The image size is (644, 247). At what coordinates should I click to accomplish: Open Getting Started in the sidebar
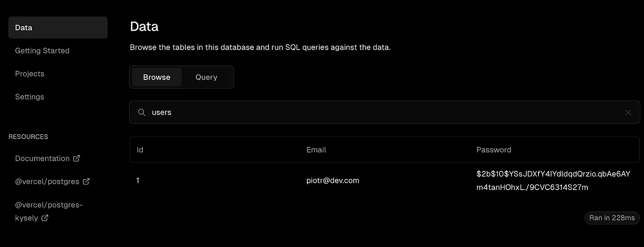(x=42, y=51)
